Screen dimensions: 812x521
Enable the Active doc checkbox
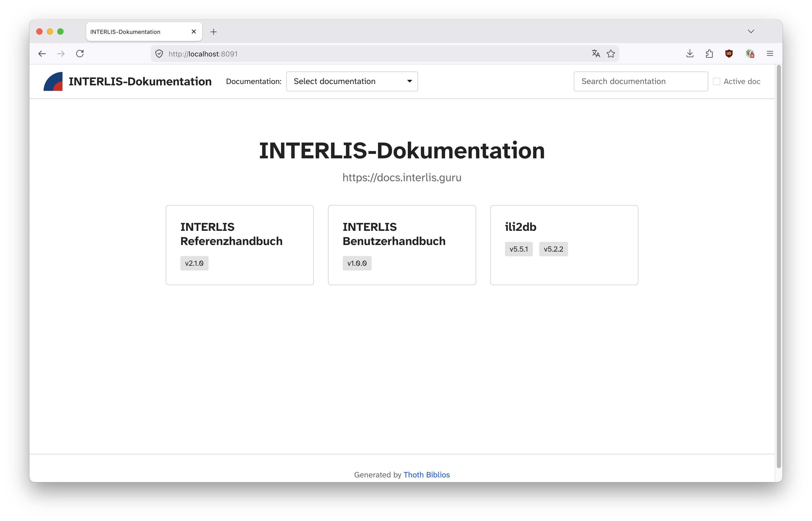716,81
